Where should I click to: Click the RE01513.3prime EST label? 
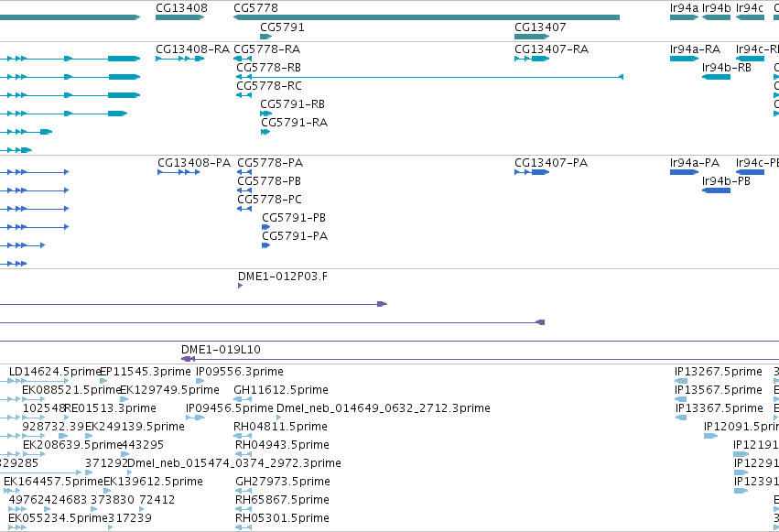(x=110, y=408)
